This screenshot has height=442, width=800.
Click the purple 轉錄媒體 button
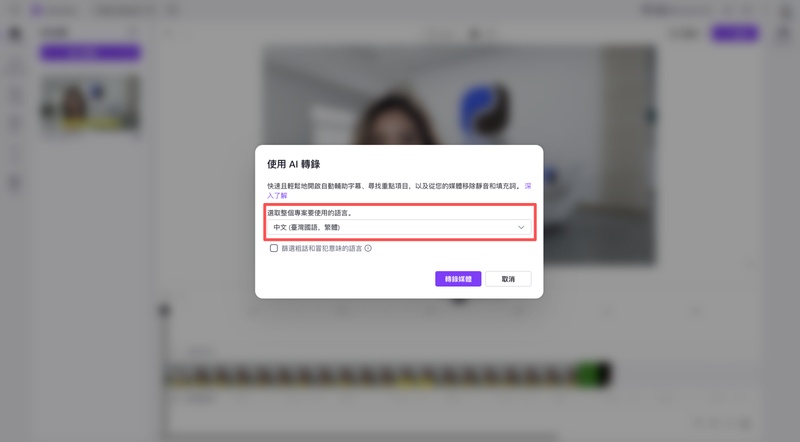(x=458, y=279)
